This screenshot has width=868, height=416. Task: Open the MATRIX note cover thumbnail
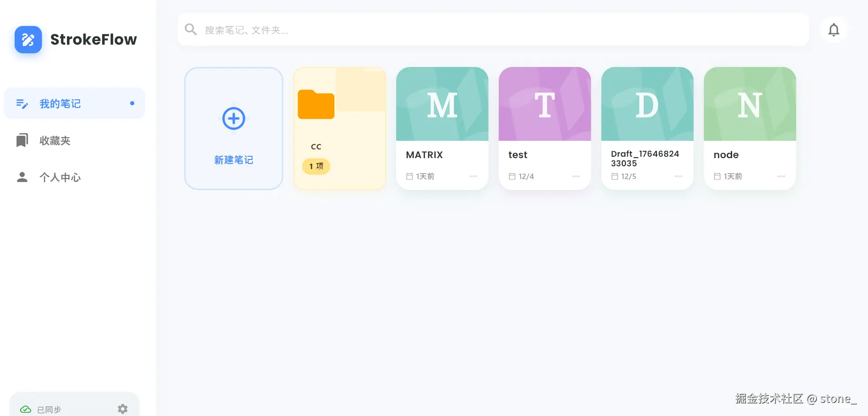tap(442, 104)
